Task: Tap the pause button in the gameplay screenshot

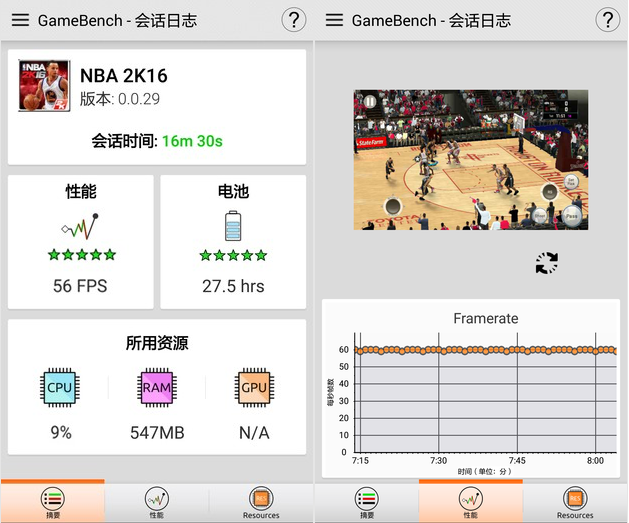Action: point(370,102)
